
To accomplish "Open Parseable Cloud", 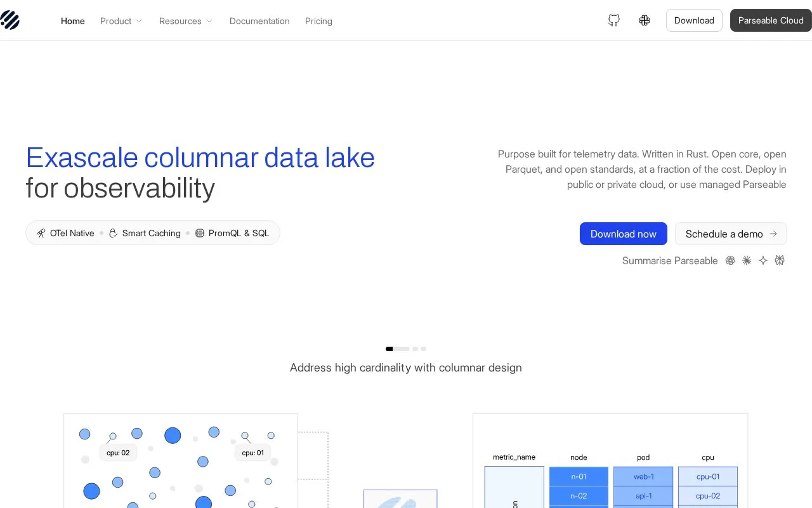I will 771,20.
